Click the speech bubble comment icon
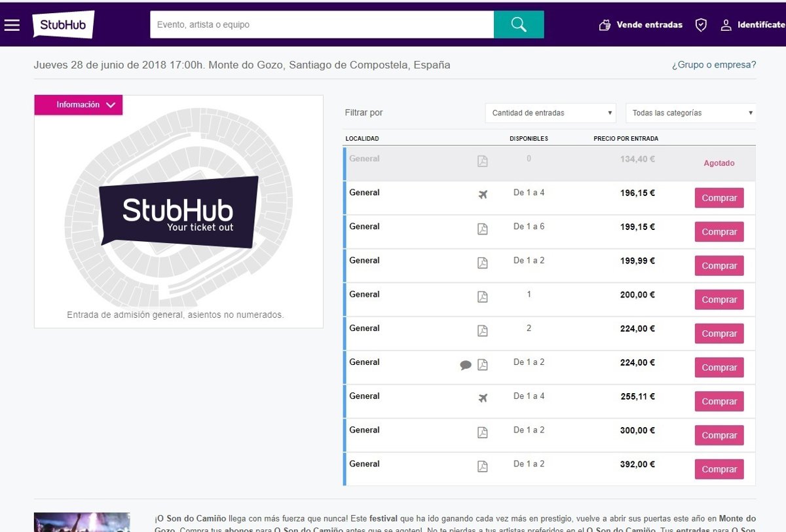Image resolution: width=786 pixels, height=532 pixels. tap(466, 365)
